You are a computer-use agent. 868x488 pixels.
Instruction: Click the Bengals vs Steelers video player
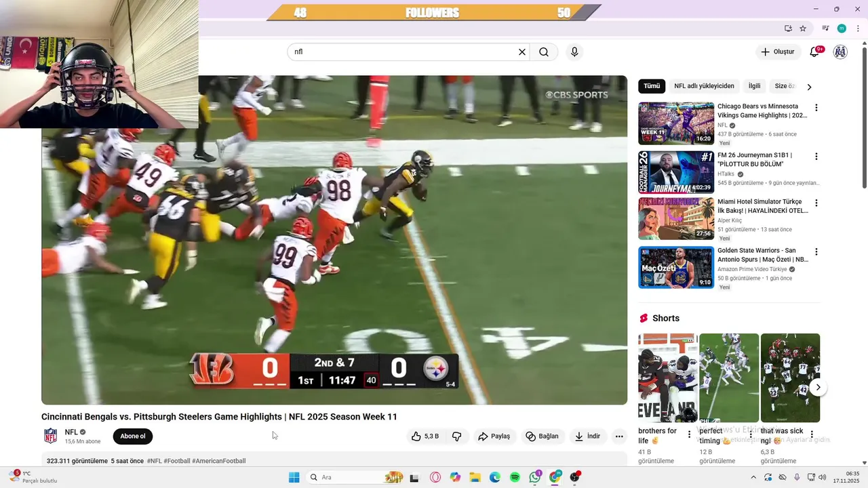334,240
